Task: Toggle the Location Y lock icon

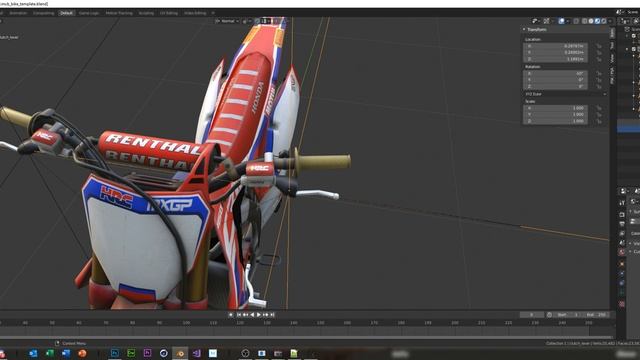Action: [599, 53]
